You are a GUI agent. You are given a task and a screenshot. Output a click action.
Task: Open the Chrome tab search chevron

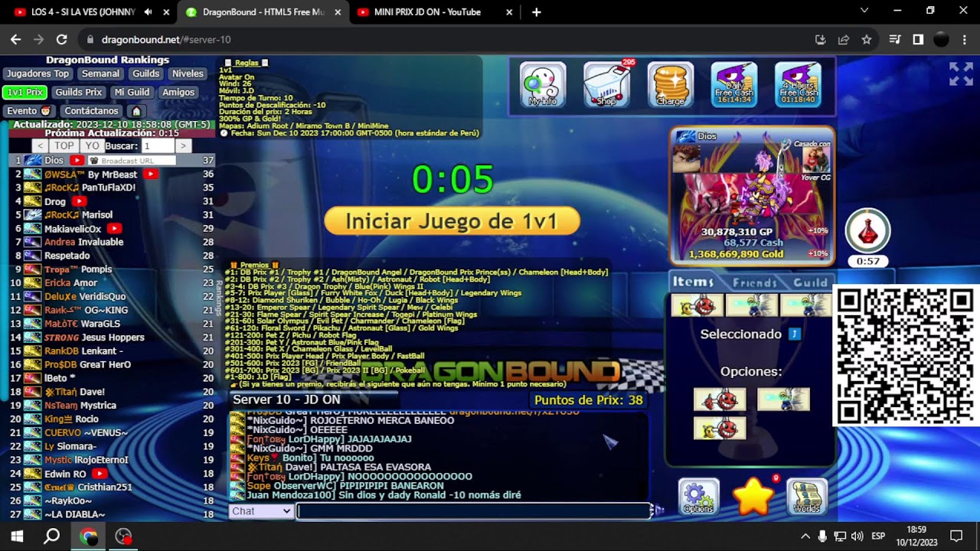tap(864, 11)
